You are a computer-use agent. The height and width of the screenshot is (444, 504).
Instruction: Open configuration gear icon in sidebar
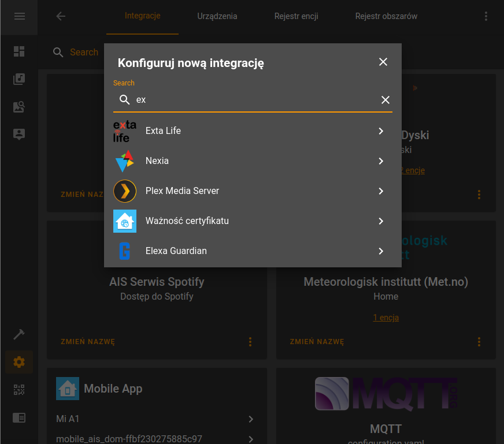point(19,362)
